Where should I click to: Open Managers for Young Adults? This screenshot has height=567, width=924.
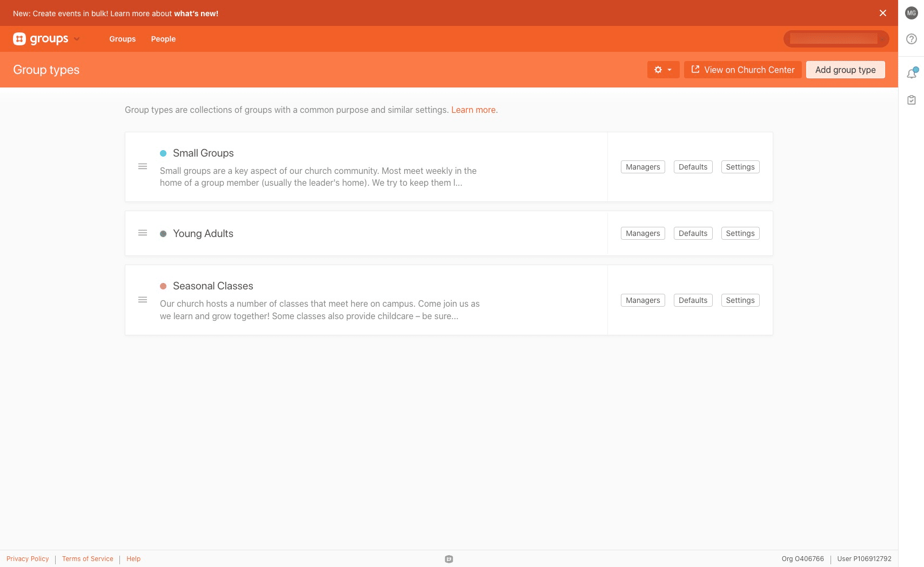pos(643,233)
